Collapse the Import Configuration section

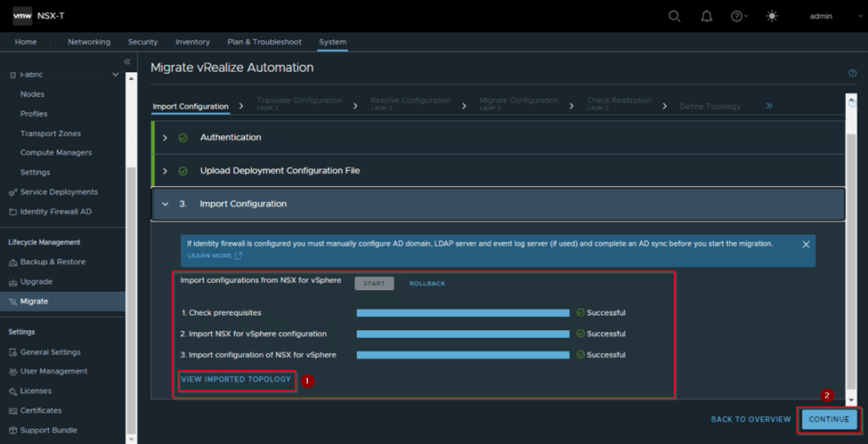(x=166, y=204)
